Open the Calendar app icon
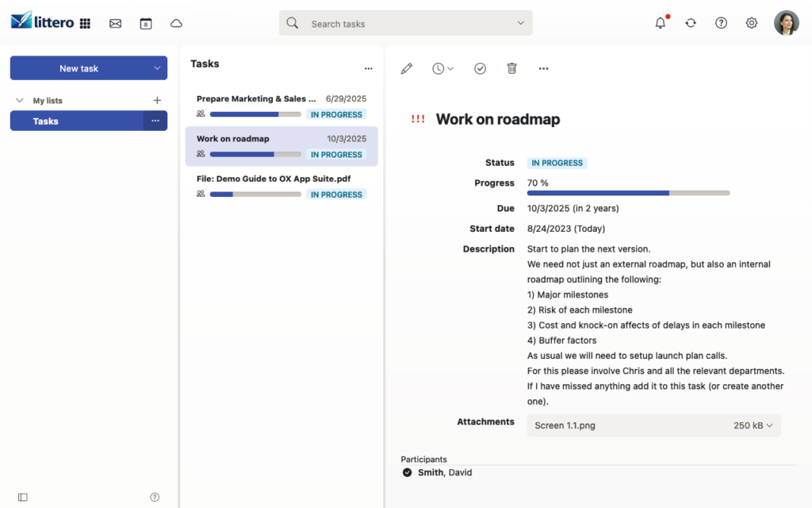The height and width of the screenshot is (508, 812). [146, 24]
